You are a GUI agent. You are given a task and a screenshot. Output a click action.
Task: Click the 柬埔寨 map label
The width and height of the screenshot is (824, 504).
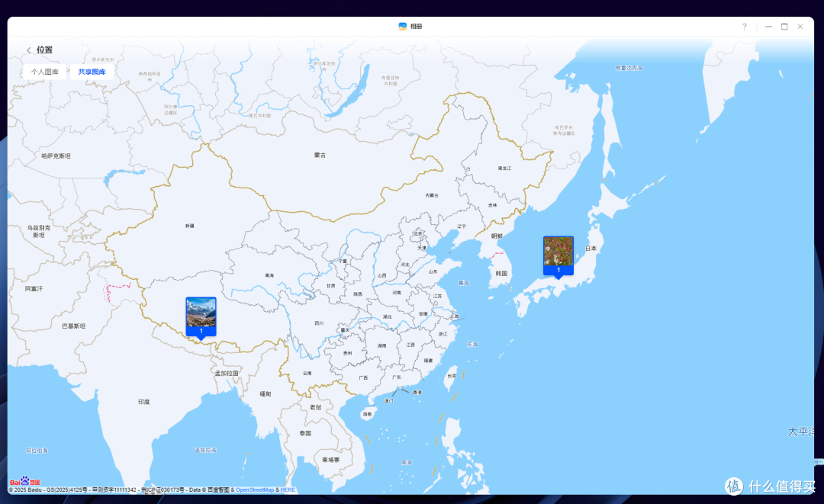point(330,460)
